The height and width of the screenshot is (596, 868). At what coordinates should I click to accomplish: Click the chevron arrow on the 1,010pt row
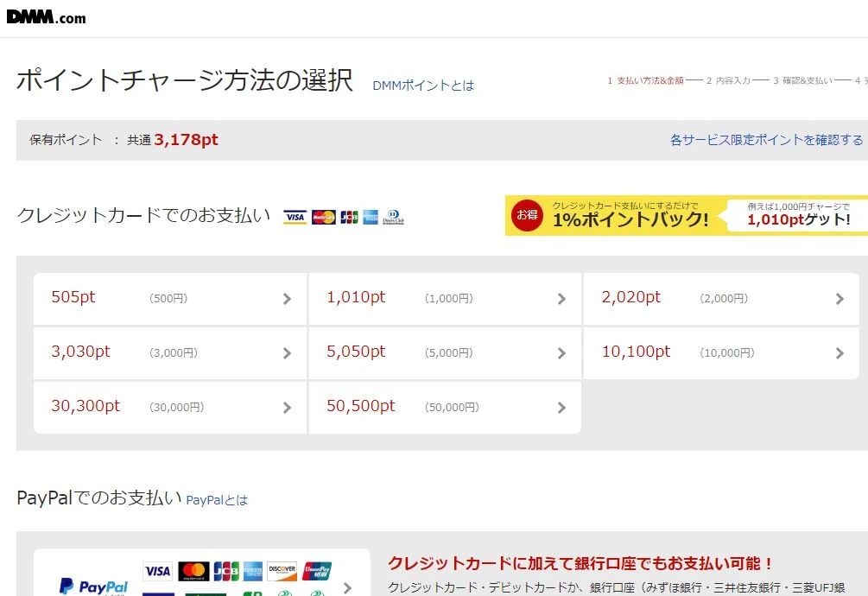(562, 299)
